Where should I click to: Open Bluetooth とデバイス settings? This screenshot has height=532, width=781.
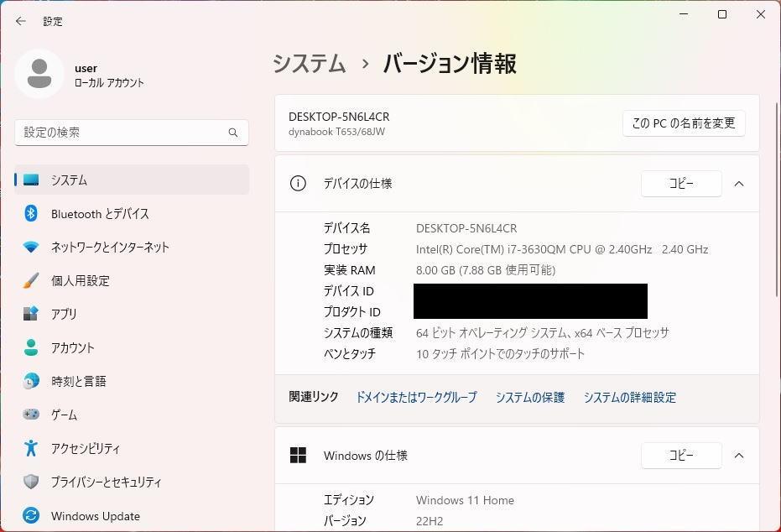[132, 214]
